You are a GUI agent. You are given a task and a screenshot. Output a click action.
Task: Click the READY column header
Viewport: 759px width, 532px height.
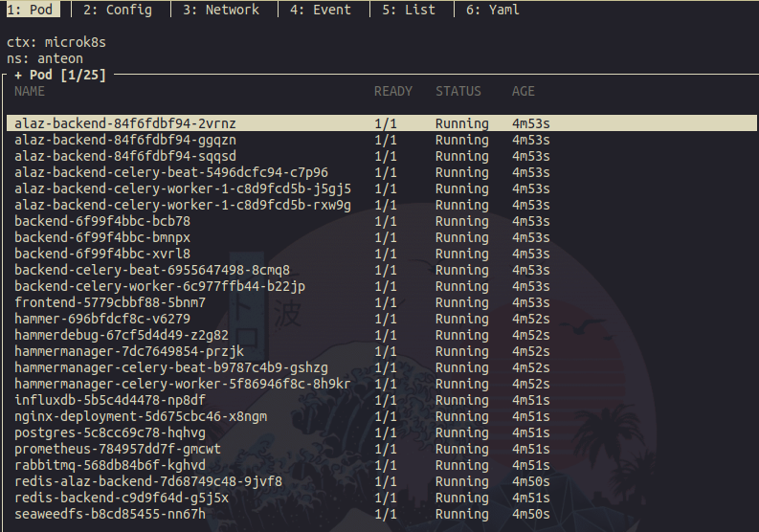point(393,91)
